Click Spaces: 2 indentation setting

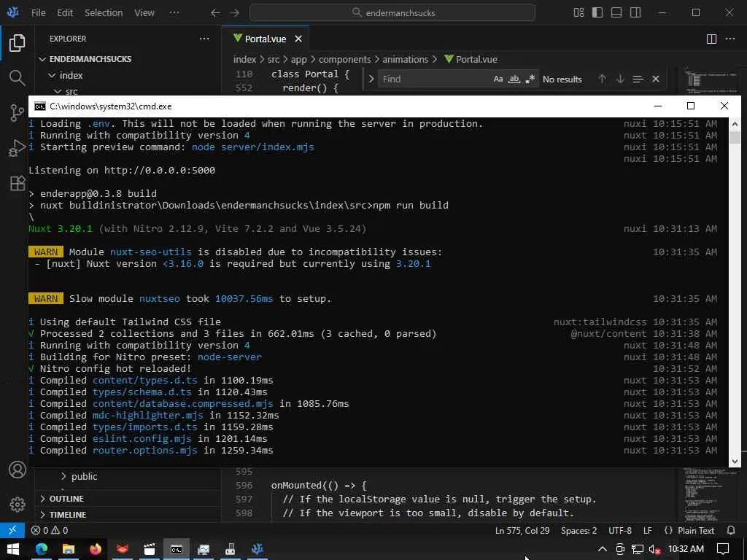[578, 531]
